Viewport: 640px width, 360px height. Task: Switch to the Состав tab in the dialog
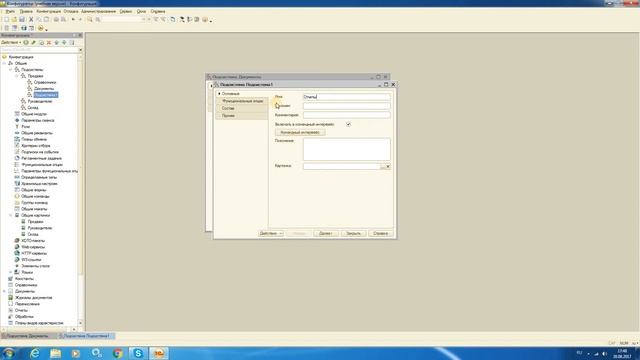242,108
